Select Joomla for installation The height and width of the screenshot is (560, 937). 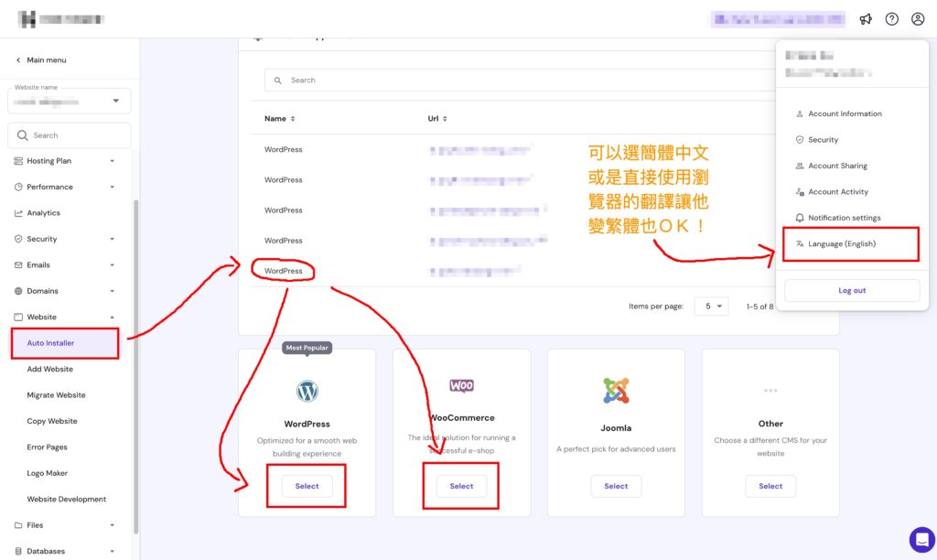(616, 486)
